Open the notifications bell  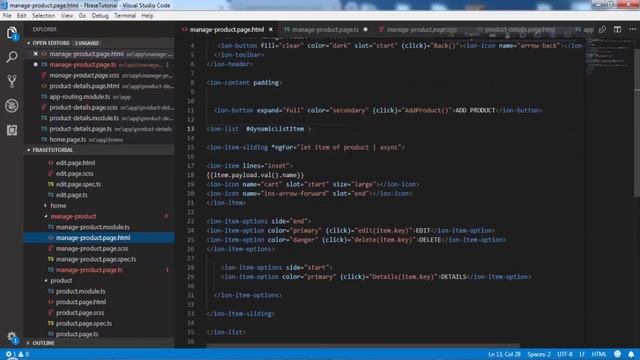click(631, 354)
